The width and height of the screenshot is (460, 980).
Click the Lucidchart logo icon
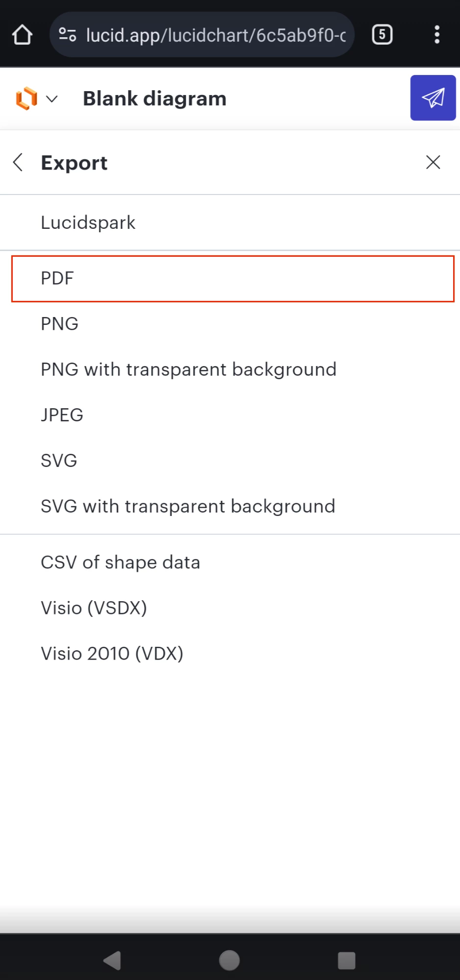pyautogui.click(x=27, y=98)
